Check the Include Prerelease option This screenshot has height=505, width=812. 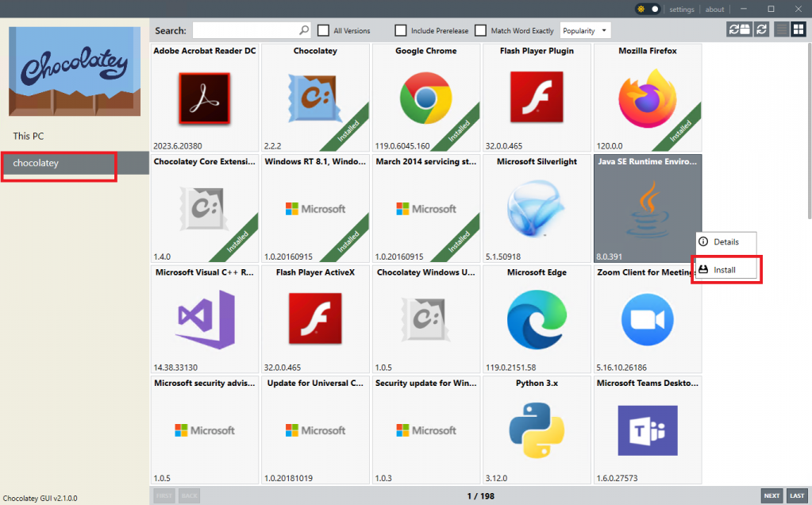400,30
